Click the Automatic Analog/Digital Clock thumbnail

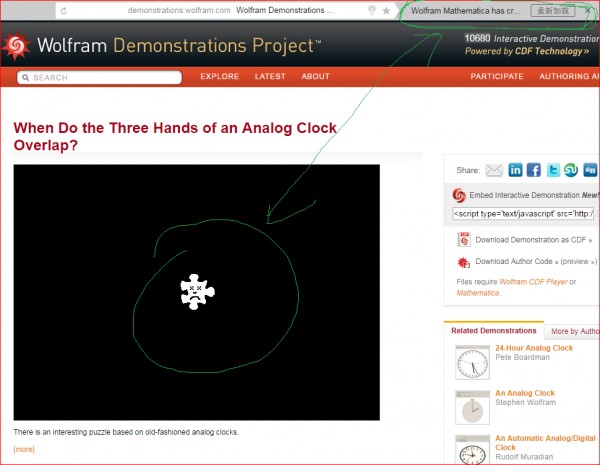(x=473, y=450)
